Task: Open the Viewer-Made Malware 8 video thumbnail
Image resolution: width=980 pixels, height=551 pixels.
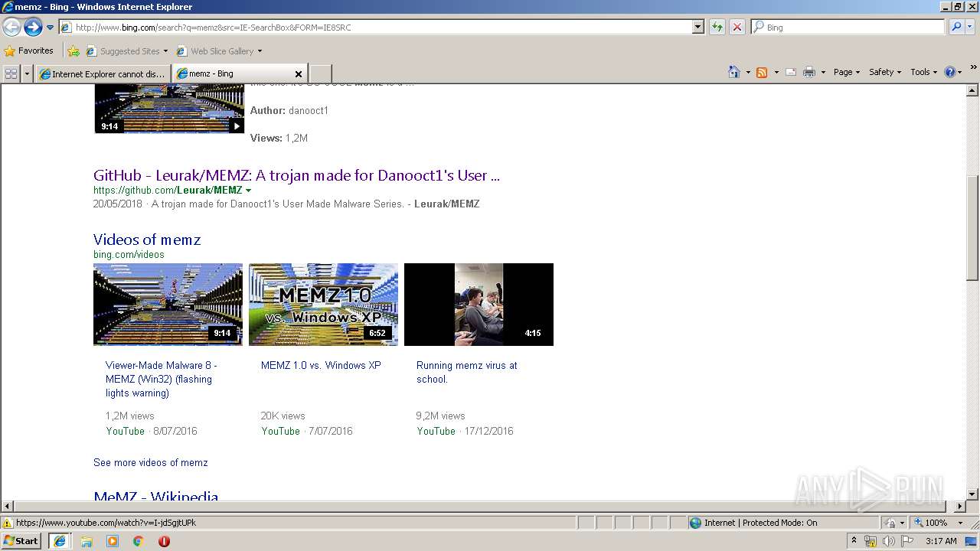Action: point(168,305)
